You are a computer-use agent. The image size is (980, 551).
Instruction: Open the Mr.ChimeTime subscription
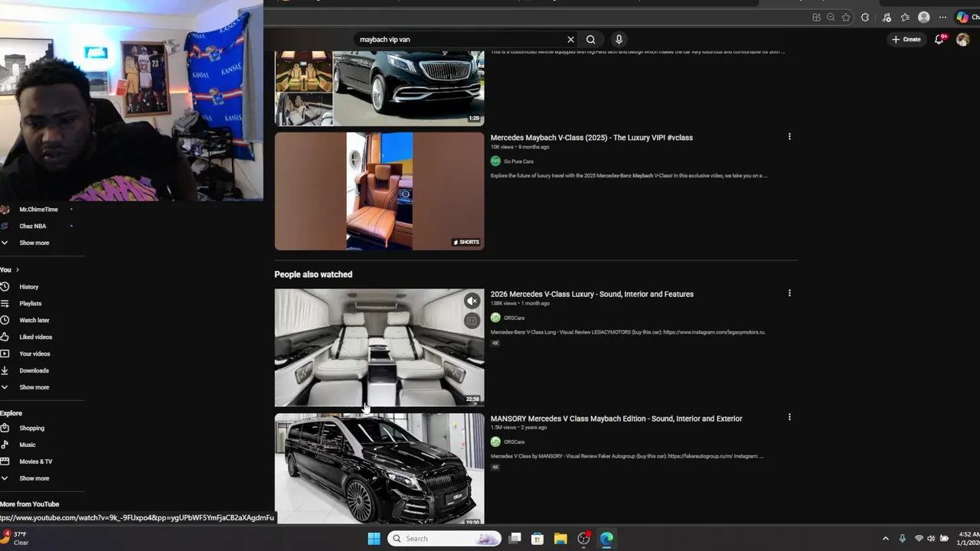[x=37, y=210]
